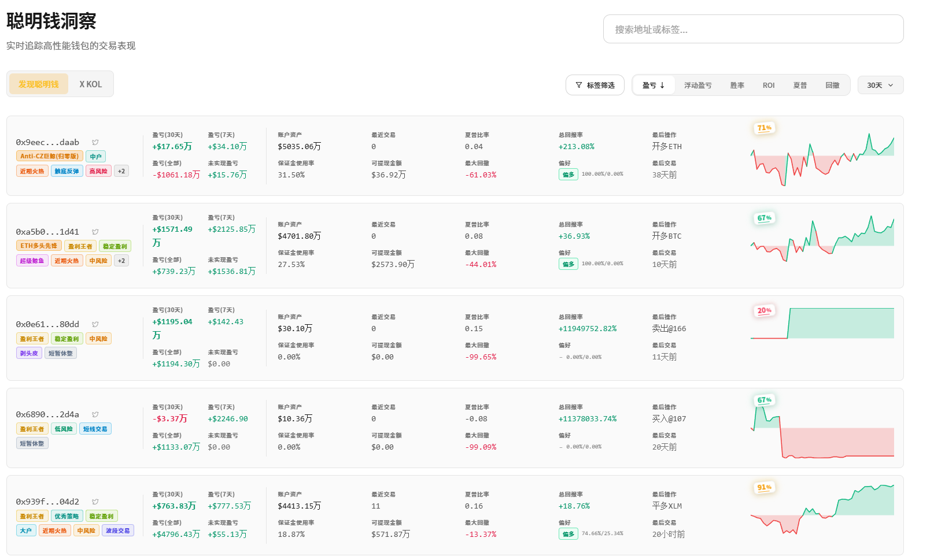The height and width of the screenshot is (560, 934).
Task: Click the Twitter icon beside 0x9eec...daab
Action: click(95, 142)
